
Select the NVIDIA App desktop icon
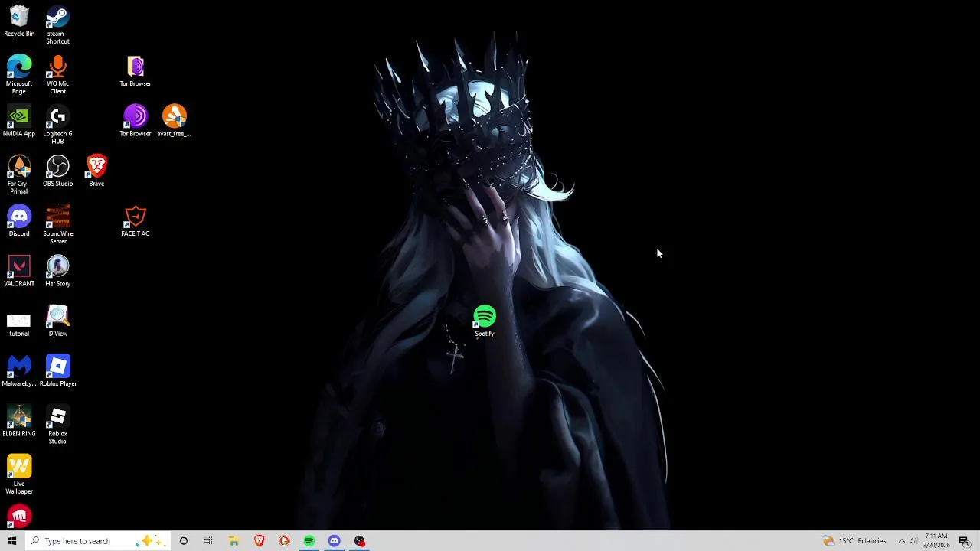pos(19,121)
